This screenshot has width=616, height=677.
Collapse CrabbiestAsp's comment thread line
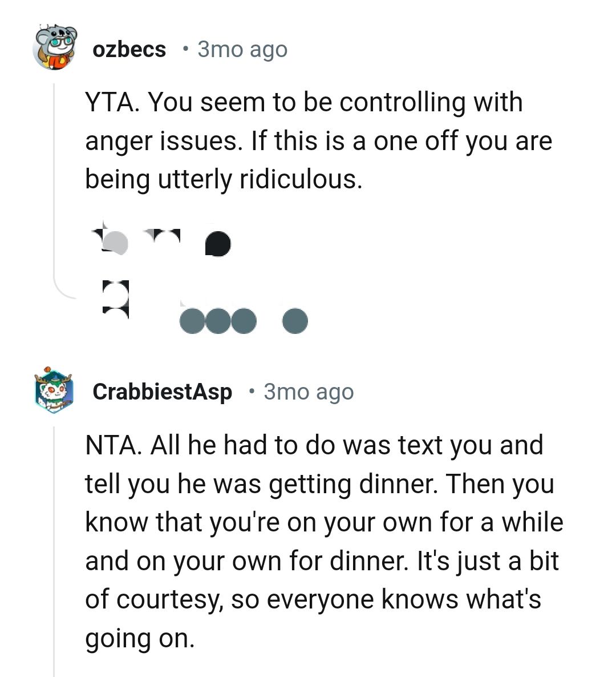click(54, 542)
